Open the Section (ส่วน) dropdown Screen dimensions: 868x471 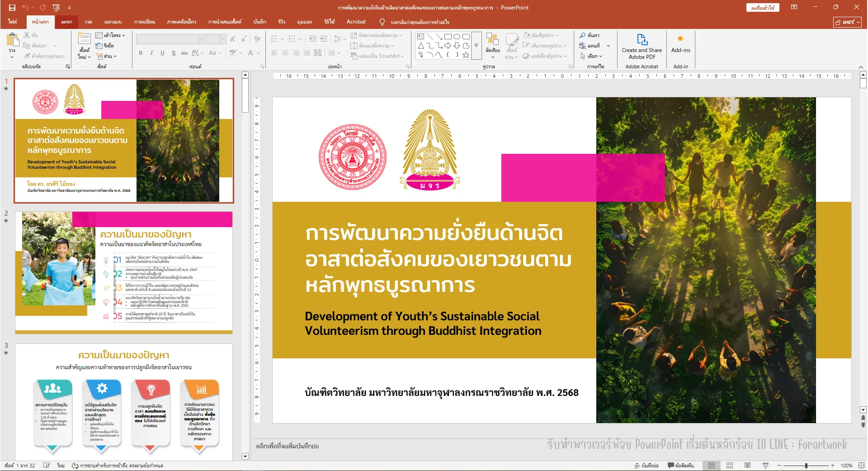(106, 56)
